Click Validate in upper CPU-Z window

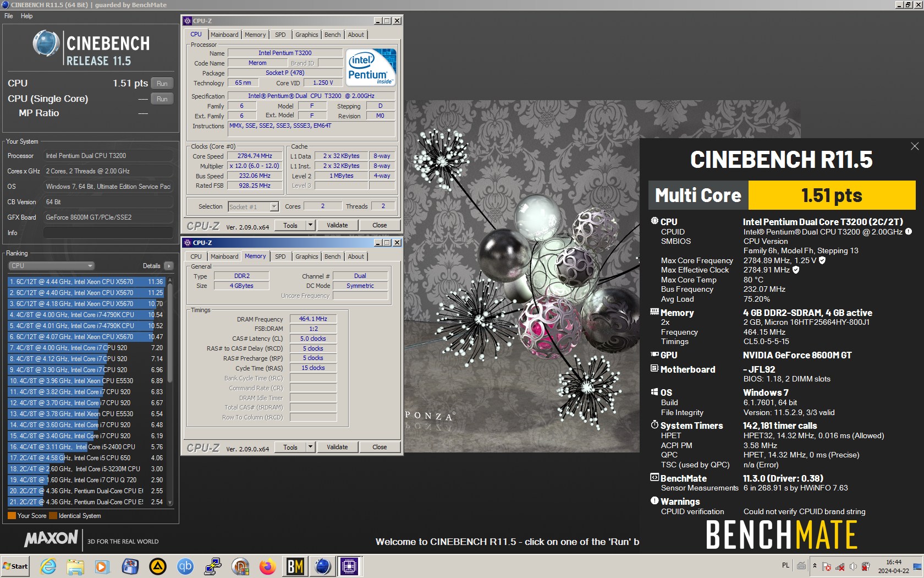pyautogui.click(x=337, y=225)
